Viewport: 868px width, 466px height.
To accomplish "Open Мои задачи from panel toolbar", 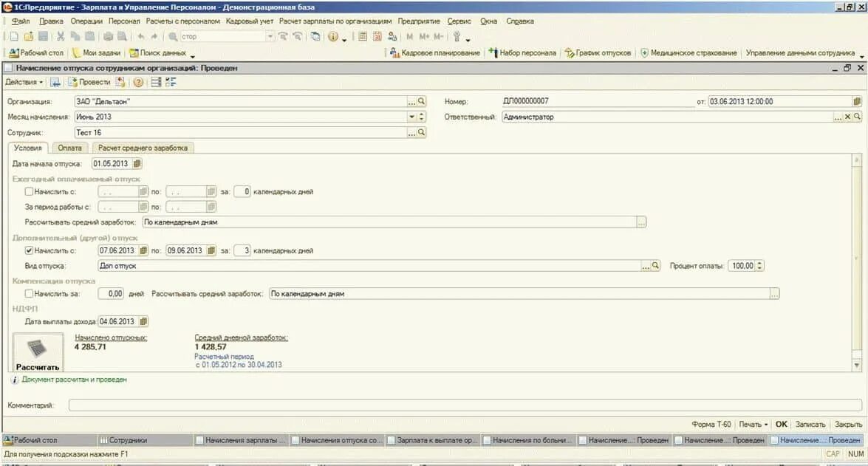I will click(96, 52).
